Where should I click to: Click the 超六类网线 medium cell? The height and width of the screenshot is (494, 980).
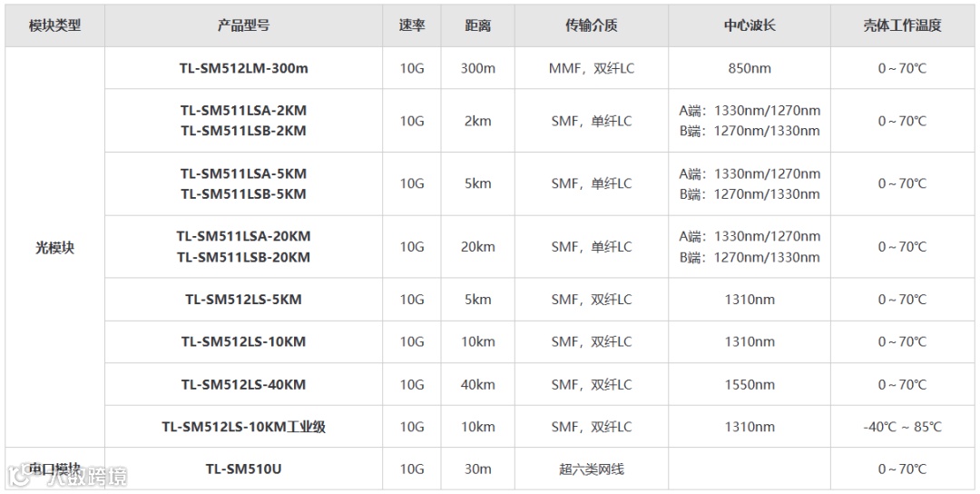[x=592, y=469]
